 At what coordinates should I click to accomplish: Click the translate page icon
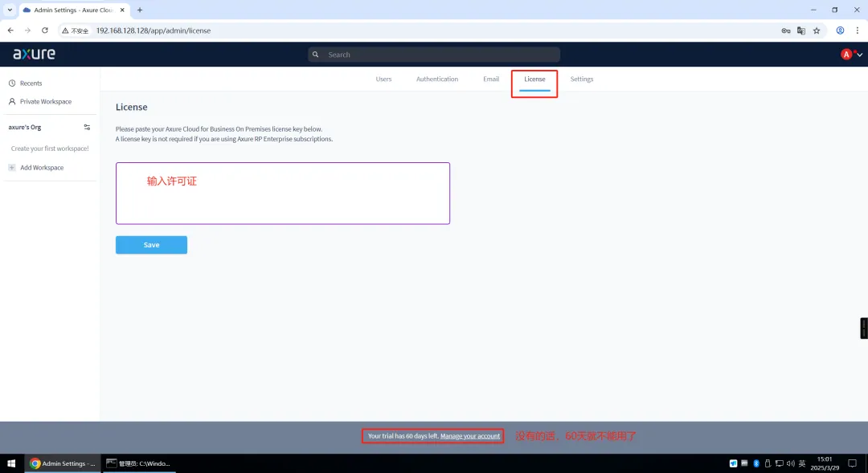point(801,31)
